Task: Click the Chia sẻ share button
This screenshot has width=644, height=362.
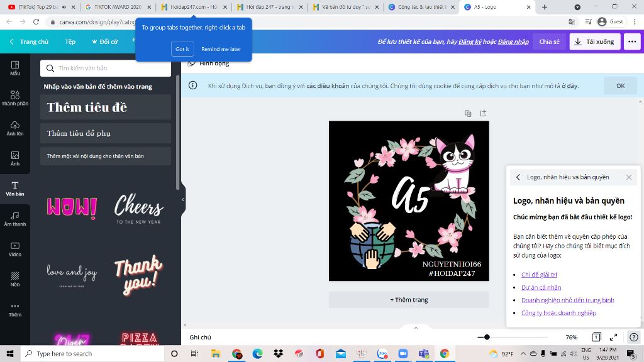Action: point(549,41)
